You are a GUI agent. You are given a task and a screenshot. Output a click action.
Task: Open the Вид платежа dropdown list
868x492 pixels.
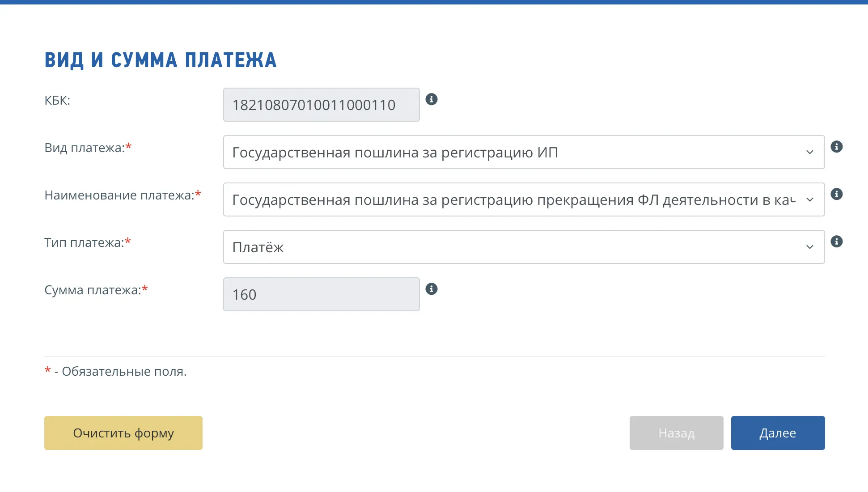[x=523, y=152]
